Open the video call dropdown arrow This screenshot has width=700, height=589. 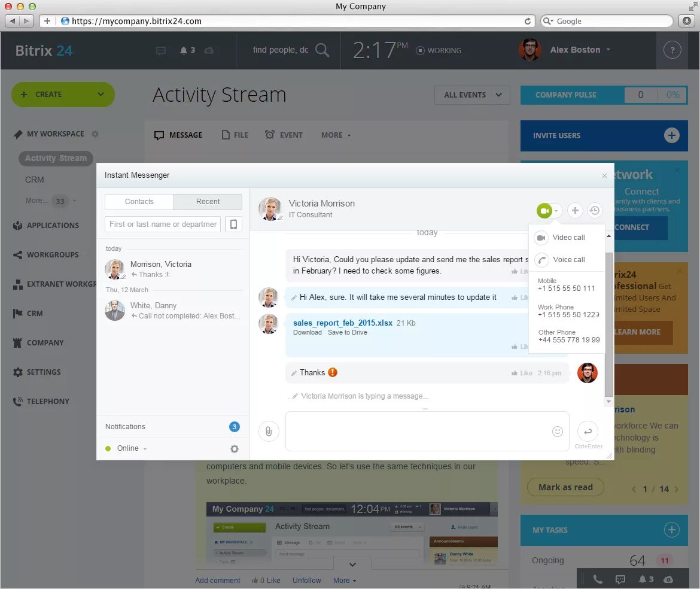click(556, 211)
